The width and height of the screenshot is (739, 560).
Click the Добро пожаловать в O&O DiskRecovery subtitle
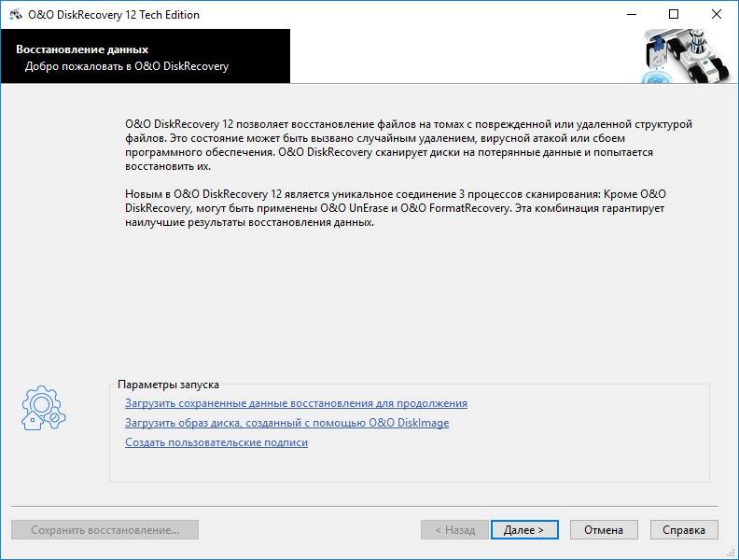point(127,66)
